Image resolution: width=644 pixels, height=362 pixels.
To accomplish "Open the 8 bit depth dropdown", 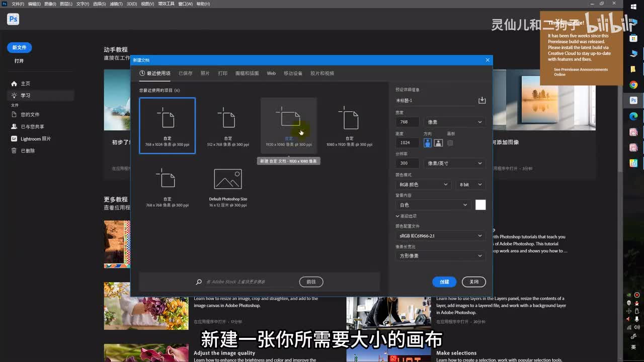I will pyautogui.click(x=470, y=185).
